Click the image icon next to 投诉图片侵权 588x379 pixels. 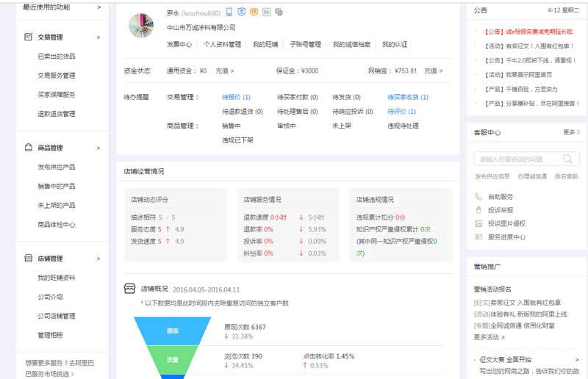(478, 223)
